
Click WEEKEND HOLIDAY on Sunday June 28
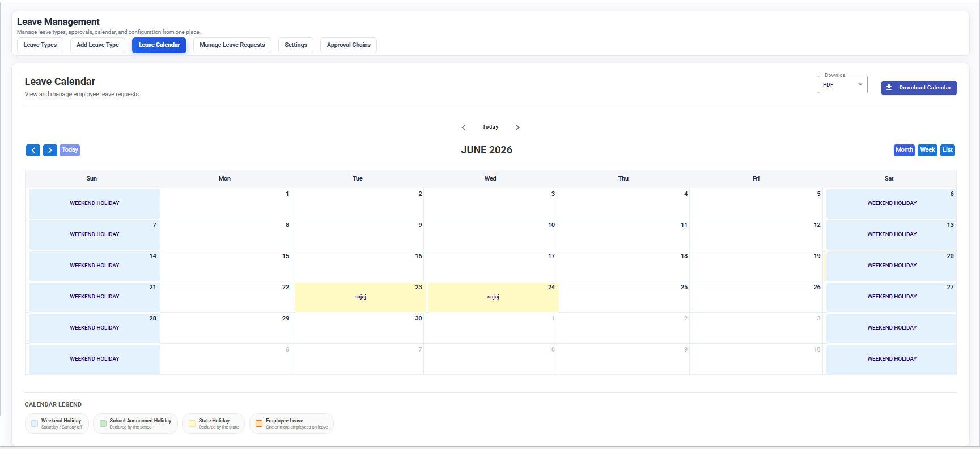[95, 328]
